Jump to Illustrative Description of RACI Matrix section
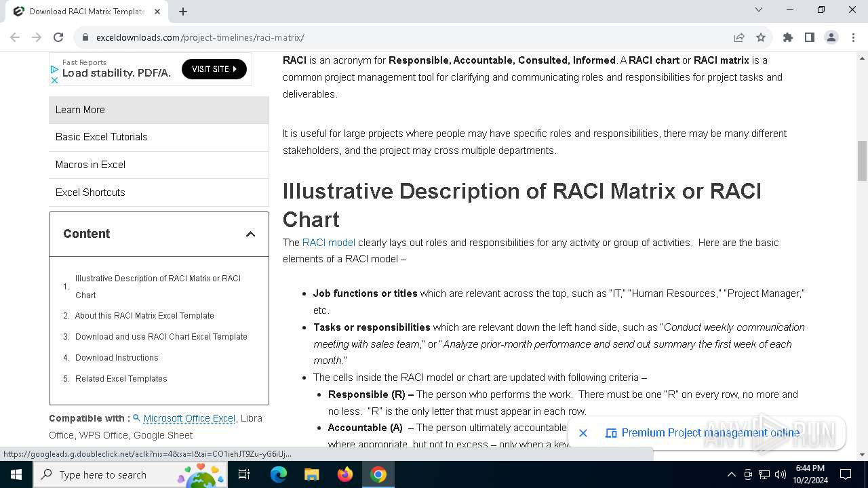The width and height of the screenshot is (868, 488). click(158, 287)
